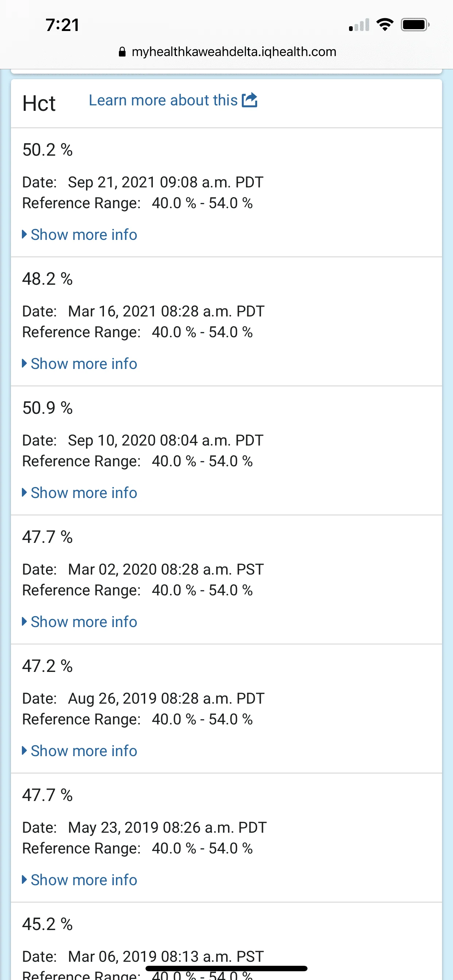The width and height of the screenshot is (453, 980).
Task: Click the Hct section heading
Action: pyautogui.click(x=39, y=104)
